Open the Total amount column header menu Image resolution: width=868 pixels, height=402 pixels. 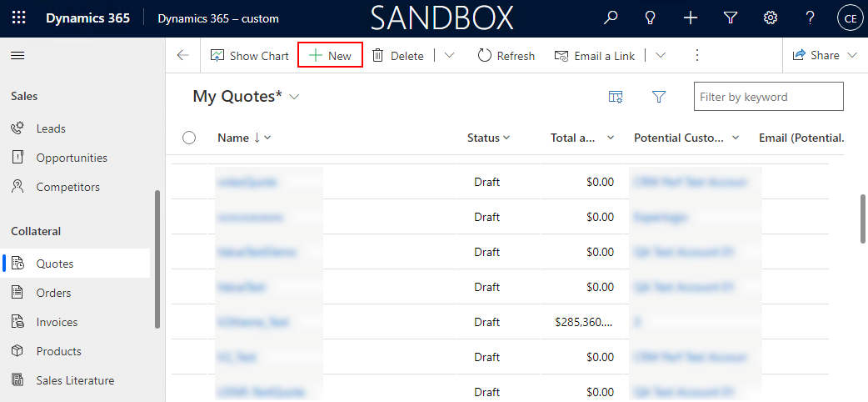(582, 138)
